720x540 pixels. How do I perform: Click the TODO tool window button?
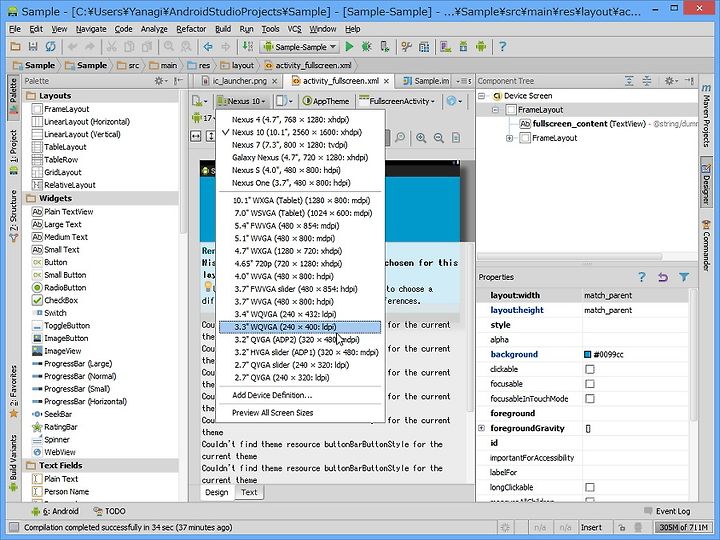tap(109, 511)
